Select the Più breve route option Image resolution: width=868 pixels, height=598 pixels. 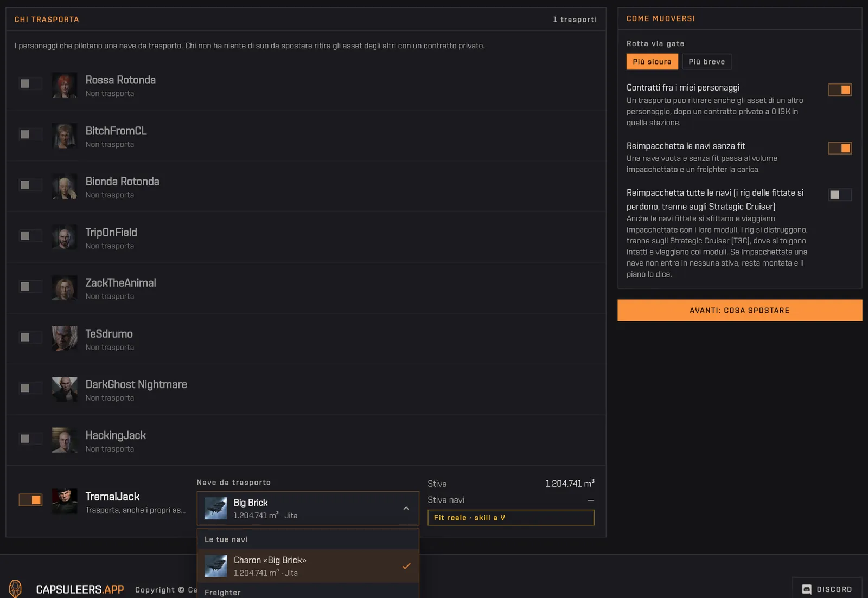point(707,62)
